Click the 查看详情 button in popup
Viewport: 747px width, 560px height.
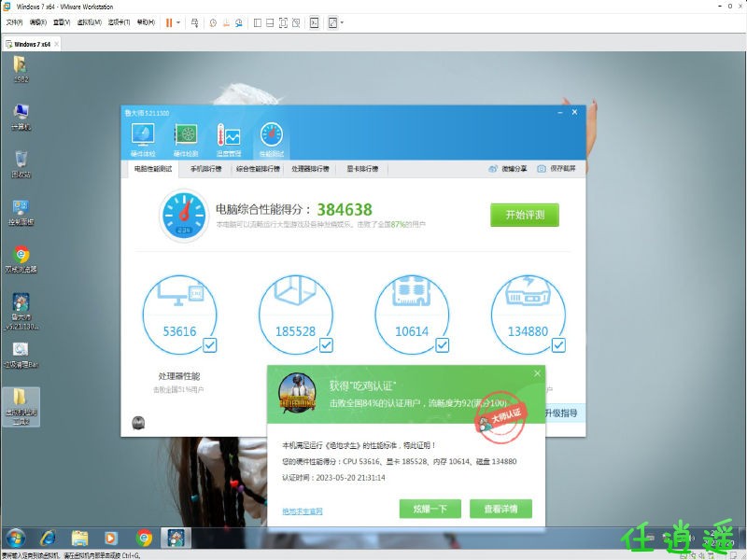coord(500,509)
